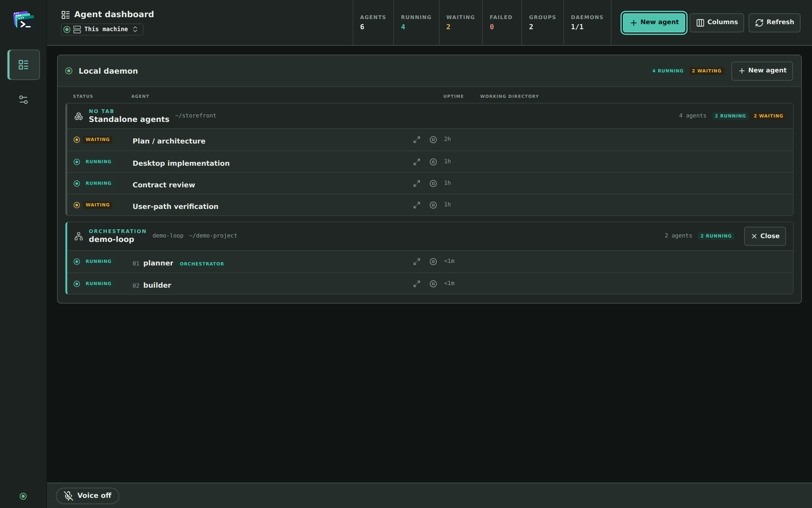Open the This machine selector
This screenshot has width=812, height=508.
[102, 29]
